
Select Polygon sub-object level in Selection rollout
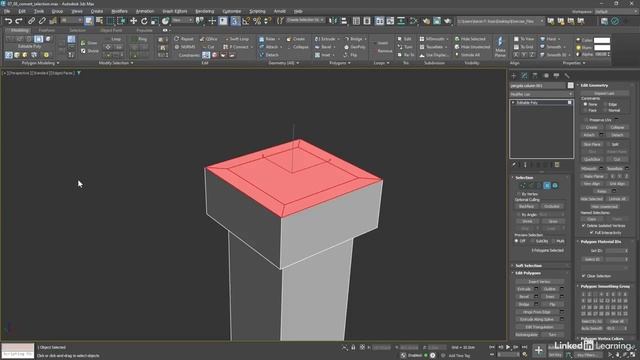[547, 186]
